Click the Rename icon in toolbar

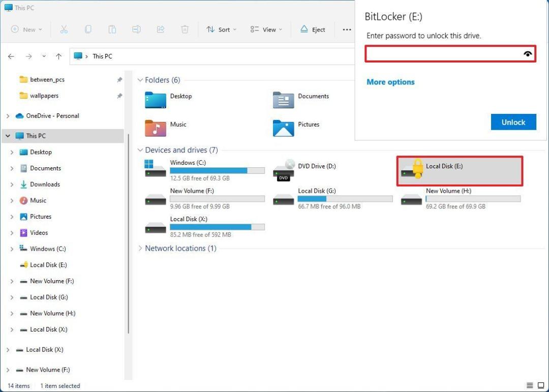click(x=136, y=29)
